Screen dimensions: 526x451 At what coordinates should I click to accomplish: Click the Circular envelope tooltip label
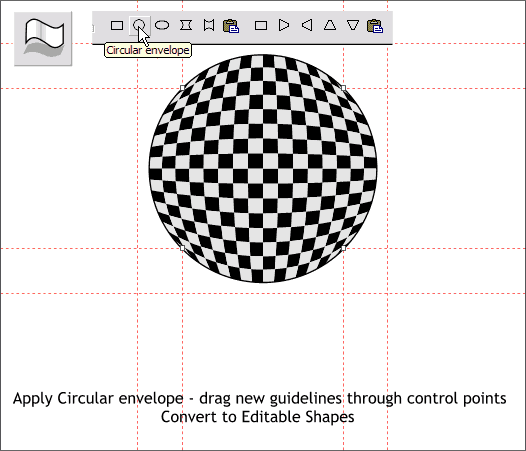coord(148,50)
